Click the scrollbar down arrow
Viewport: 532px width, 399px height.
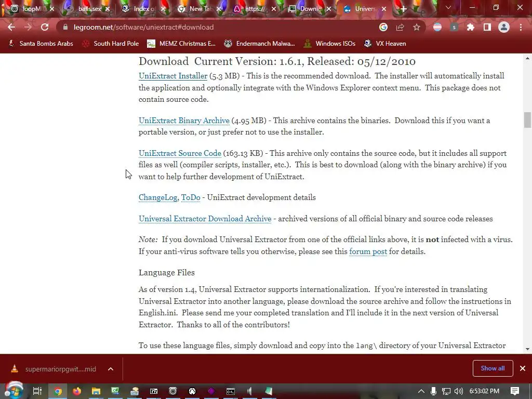(527, 349)
